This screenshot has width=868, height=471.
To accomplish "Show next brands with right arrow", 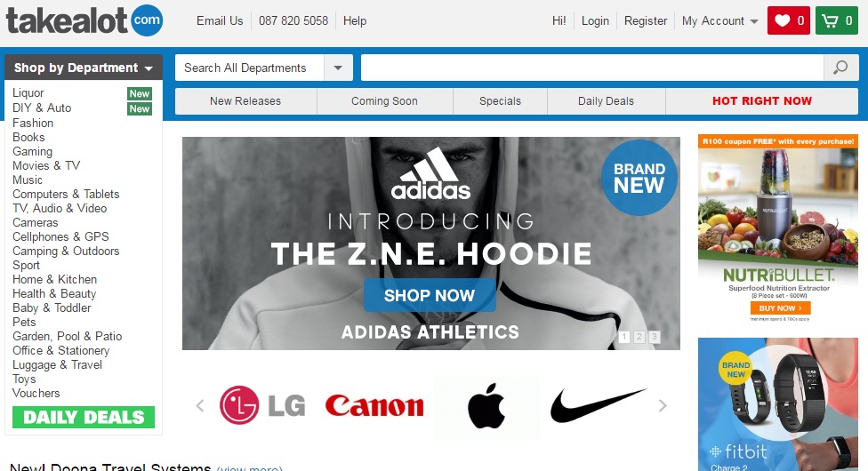I will coord(663,406).
